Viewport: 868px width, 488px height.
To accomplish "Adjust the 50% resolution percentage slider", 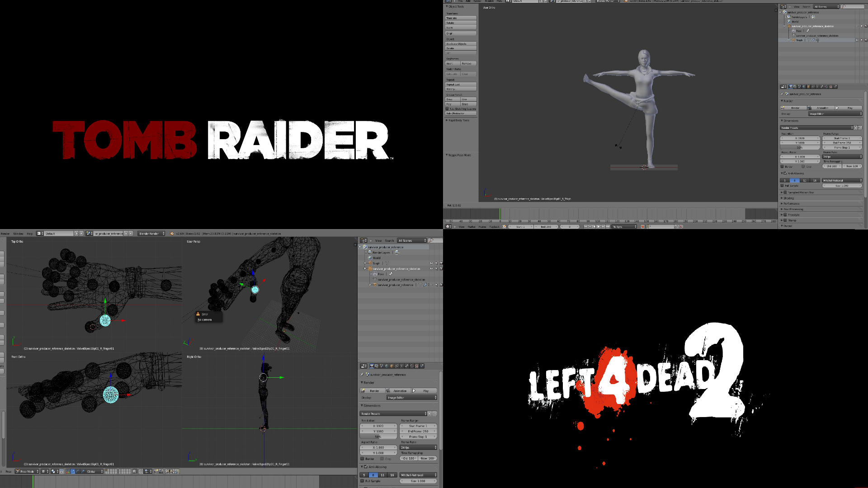I will (377, 436).
